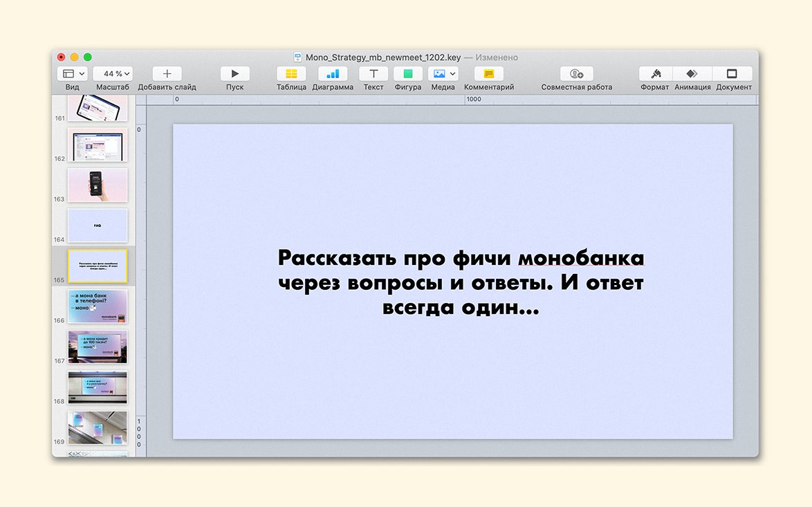Select slide 164 FAQ thumbnail
This screenshot has width=812, height=507.
tap(98, 225)
